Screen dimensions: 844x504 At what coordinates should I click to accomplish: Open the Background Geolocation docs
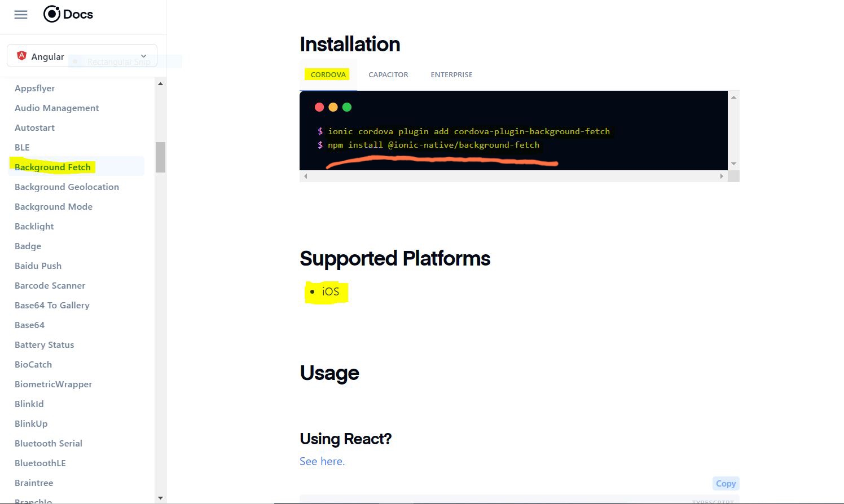pos(67,187)
